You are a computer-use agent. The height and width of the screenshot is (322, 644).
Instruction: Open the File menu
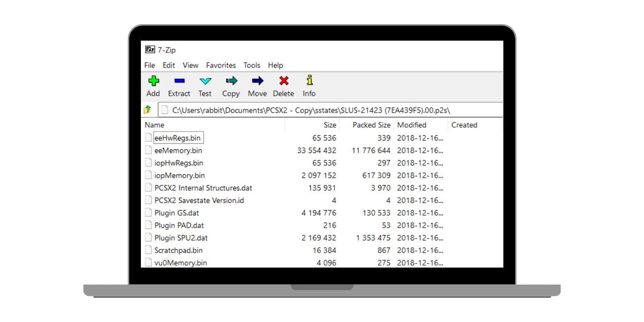(150, 65)
